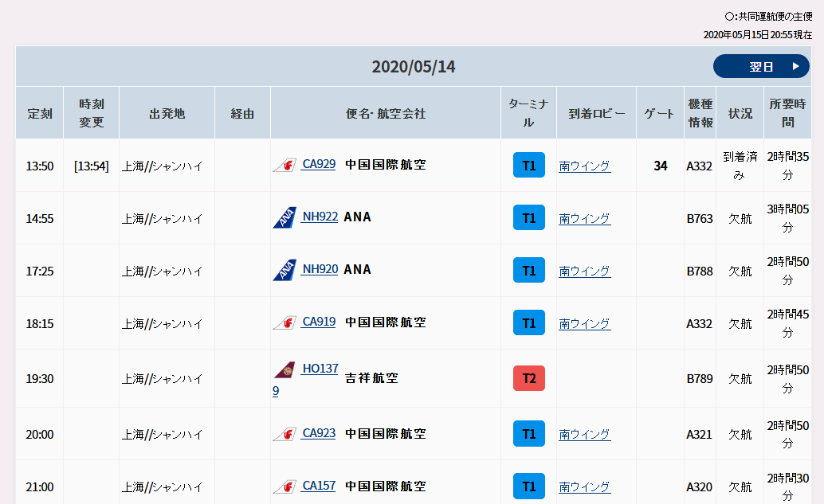Screen dimensions: 824x504
Task: Open flight NH922 details link
Action: point(320,217)
